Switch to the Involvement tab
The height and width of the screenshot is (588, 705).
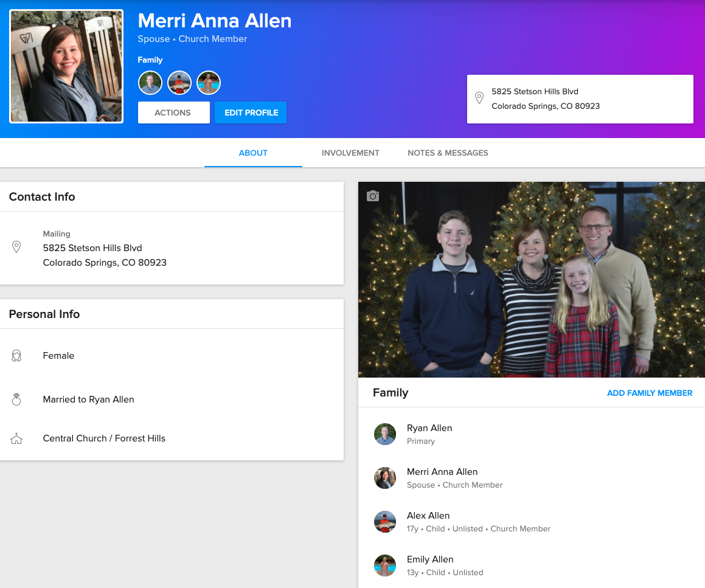coord(350,153)
